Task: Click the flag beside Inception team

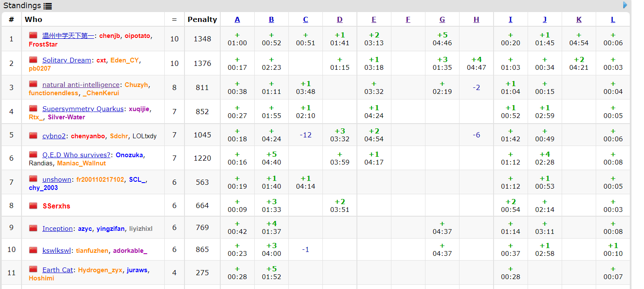Action: (x=33, y=228)
